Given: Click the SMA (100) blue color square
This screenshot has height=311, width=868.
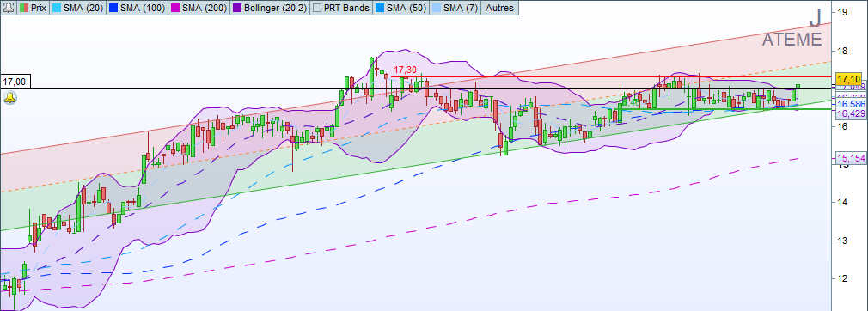Looking at the screenshot, I should pos(113,8).
